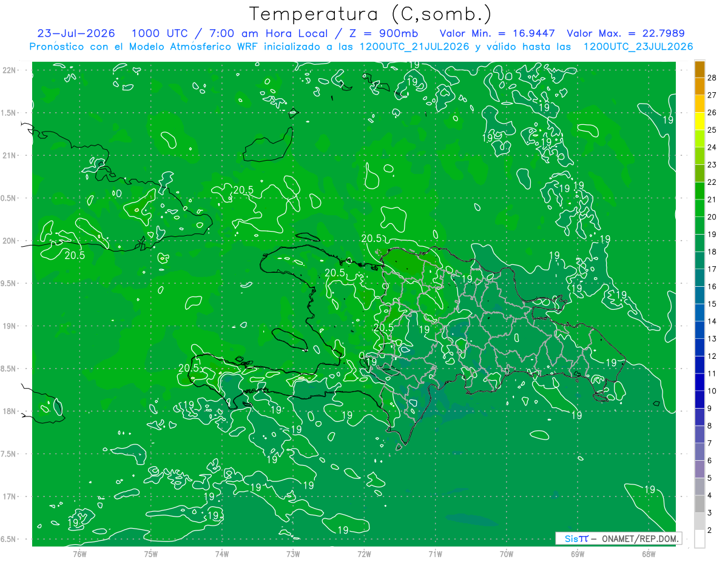Click the "1000 UTC" time label
Image resolution: width=728 pixels, height=562 pixels.
(x=159, y=33)
